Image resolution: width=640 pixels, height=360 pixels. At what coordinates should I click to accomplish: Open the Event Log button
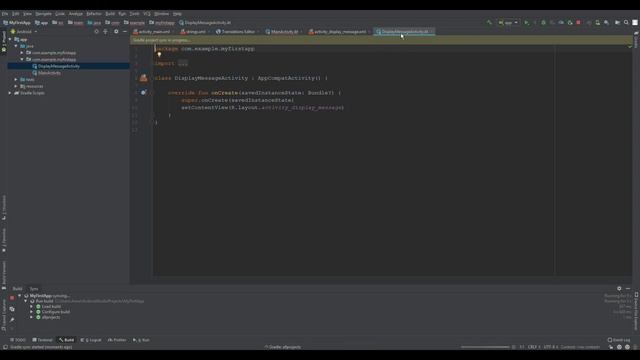click(619, 340)
